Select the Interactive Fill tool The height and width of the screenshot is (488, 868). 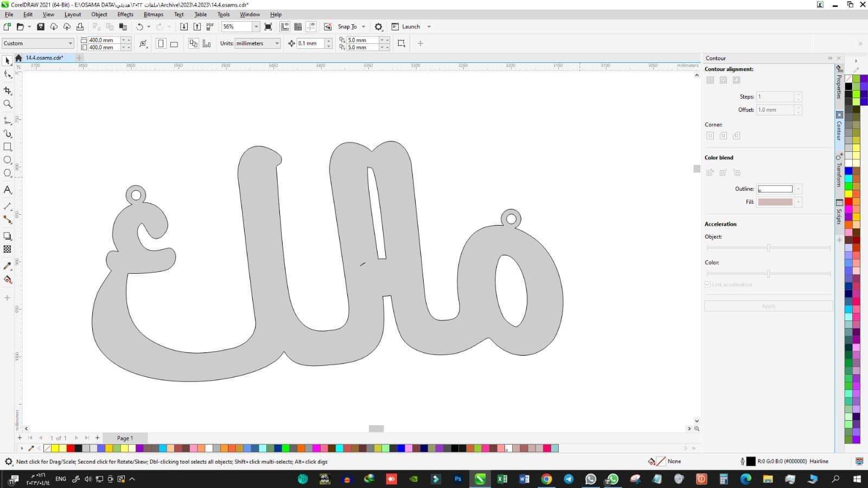(x=8, y=280)
